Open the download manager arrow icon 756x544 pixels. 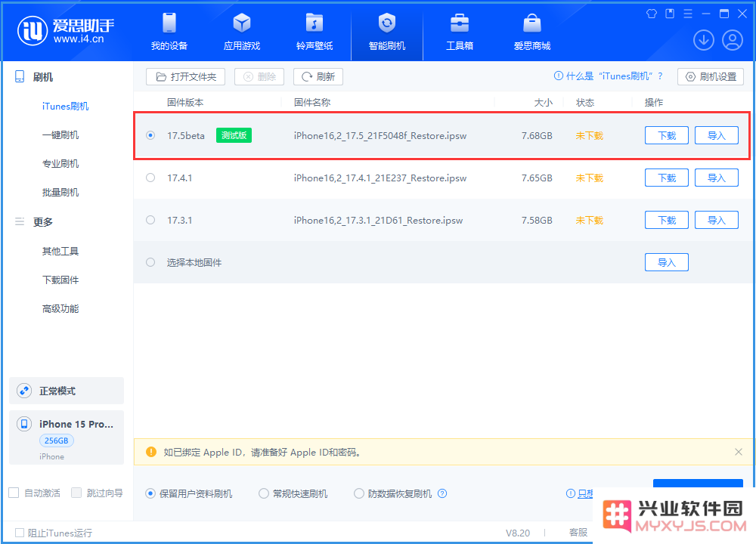coord(703,40)
